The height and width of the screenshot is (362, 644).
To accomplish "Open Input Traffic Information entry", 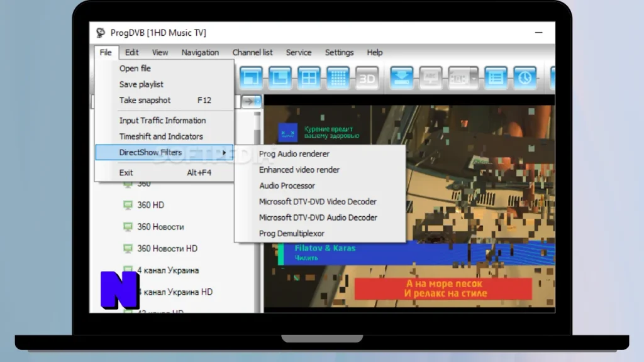I will pos(164,121).
